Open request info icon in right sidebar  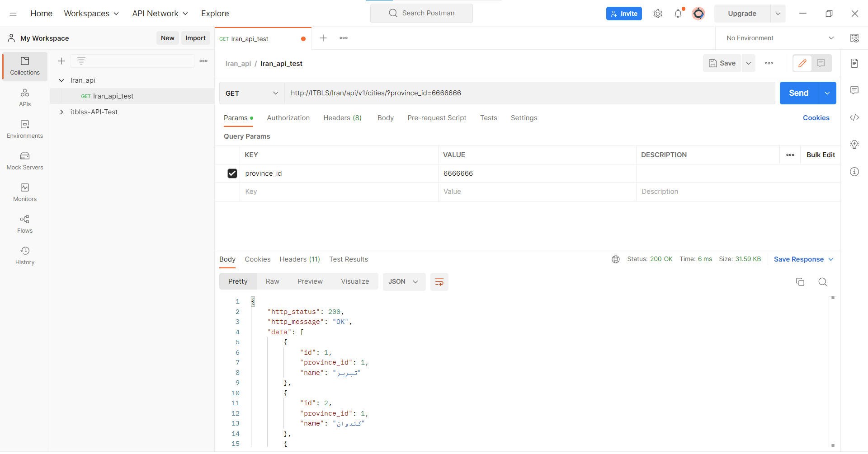[x=854, y=172]
